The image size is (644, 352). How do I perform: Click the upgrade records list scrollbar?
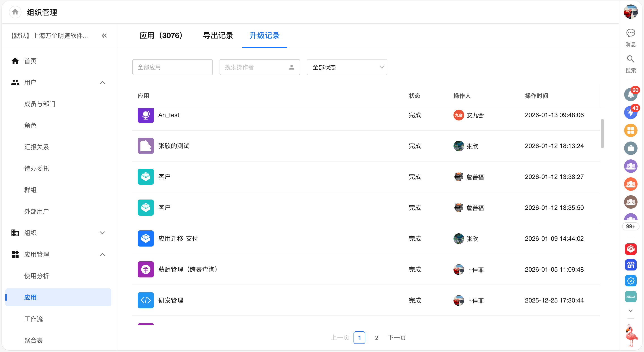pos(602,133)
